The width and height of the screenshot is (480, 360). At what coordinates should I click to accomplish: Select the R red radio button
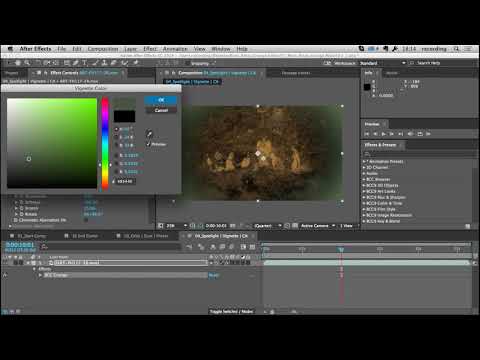coord(116,155)
